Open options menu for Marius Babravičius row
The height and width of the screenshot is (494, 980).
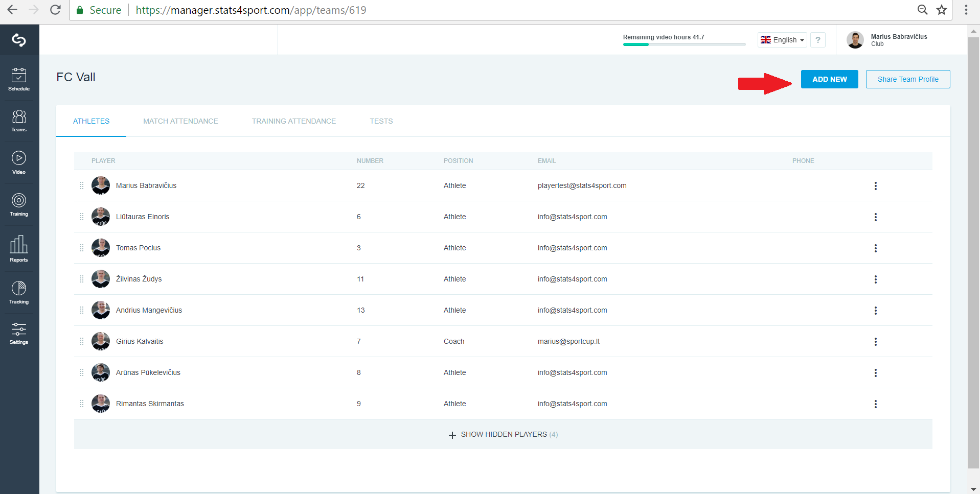(876, 186)
